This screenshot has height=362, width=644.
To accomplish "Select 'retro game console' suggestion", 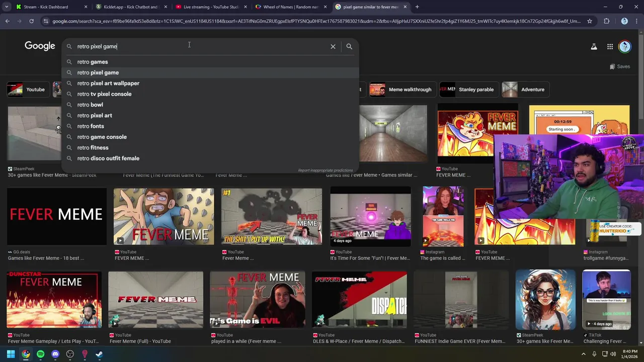I will pos(210,137).
